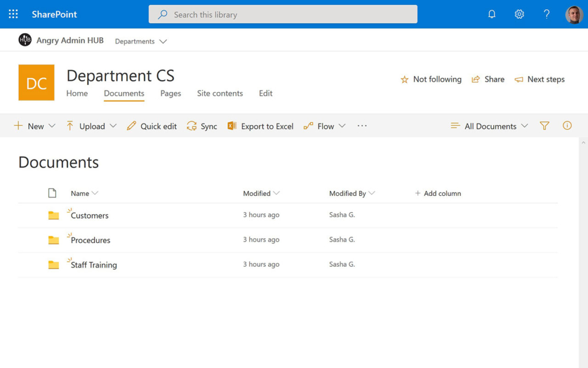This screenshot has width=588, height=368.
Task: Click Sasha G. in the Procedures row
Action: click(x=342, y=239)
